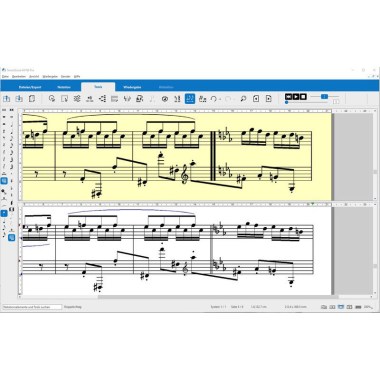Open the undo history dropdown arrow
The image size is (380, 380).
coord(220,99)
